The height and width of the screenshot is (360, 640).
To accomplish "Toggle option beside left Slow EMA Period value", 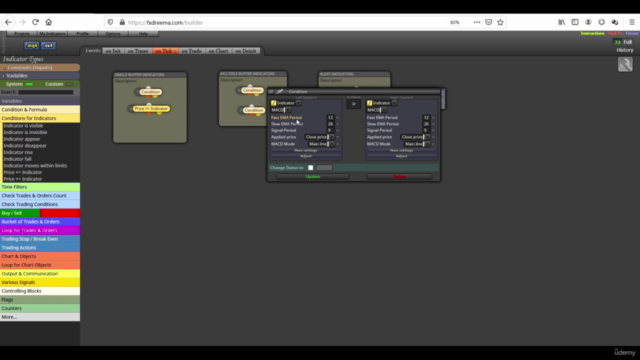I will [338, 124].
